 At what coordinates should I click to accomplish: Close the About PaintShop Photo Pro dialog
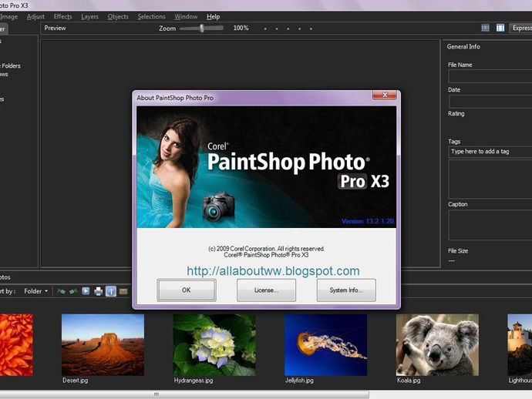click(385, 95)
